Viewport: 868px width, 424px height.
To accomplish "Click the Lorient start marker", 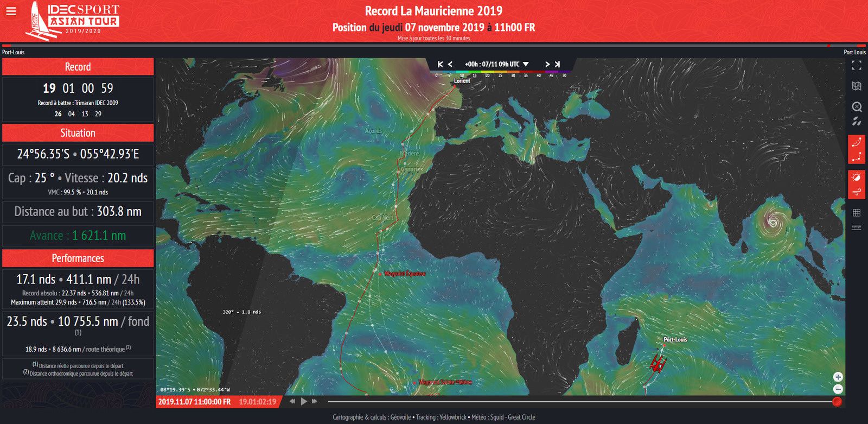I will pos(455,86).
